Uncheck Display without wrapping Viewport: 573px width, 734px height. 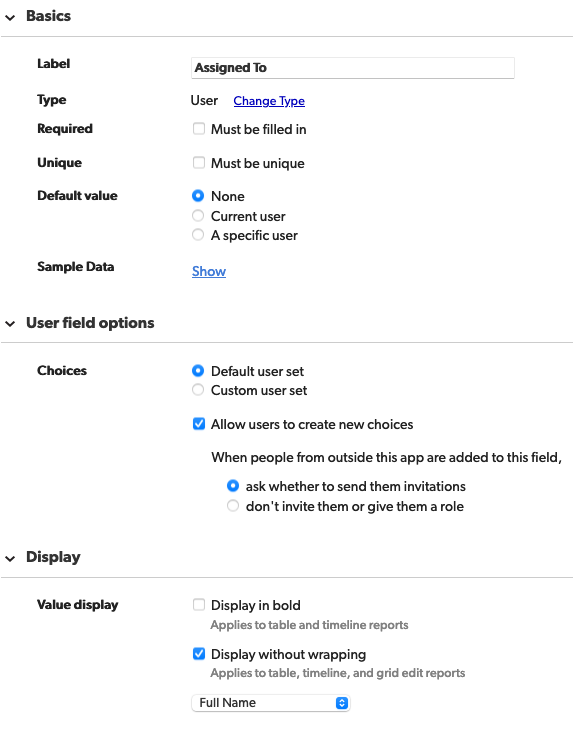pyautogui.click(x=199, y=653)
